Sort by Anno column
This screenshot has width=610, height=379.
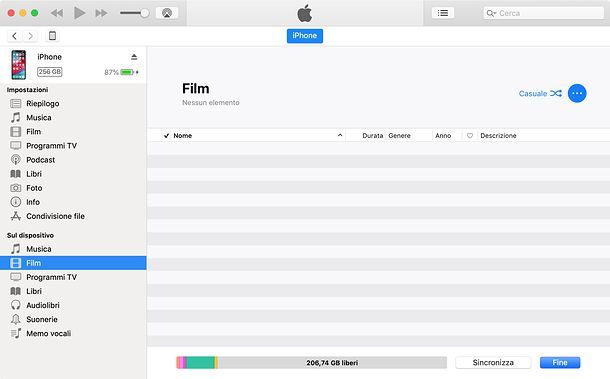443,135
